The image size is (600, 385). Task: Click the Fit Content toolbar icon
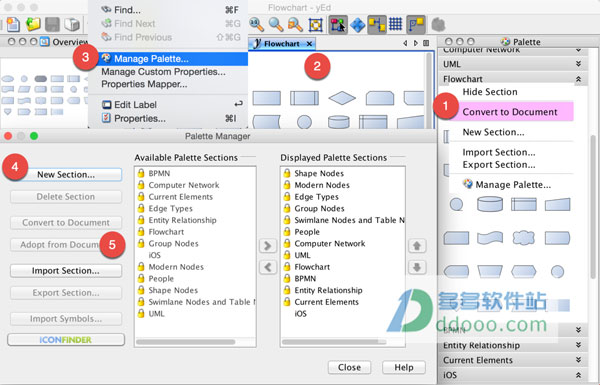coord(316,25)
